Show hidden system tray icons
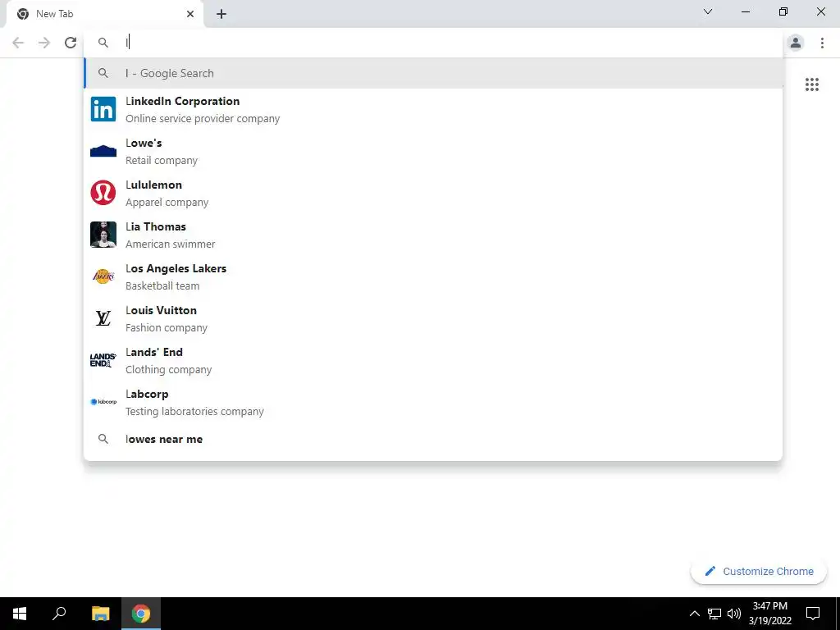 click(x=694, y=614)
